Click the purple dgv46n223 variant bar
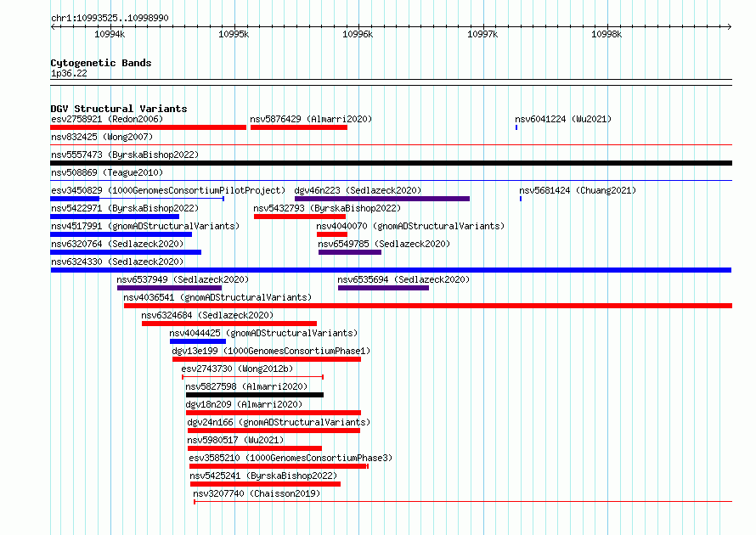 (x=382, y=199)
